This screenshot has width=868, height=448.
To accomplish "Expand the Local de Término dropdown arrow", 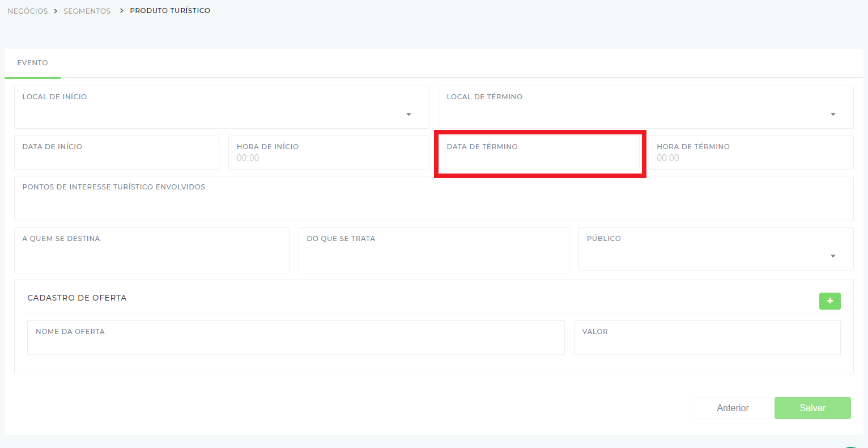I will coord(833,115).
